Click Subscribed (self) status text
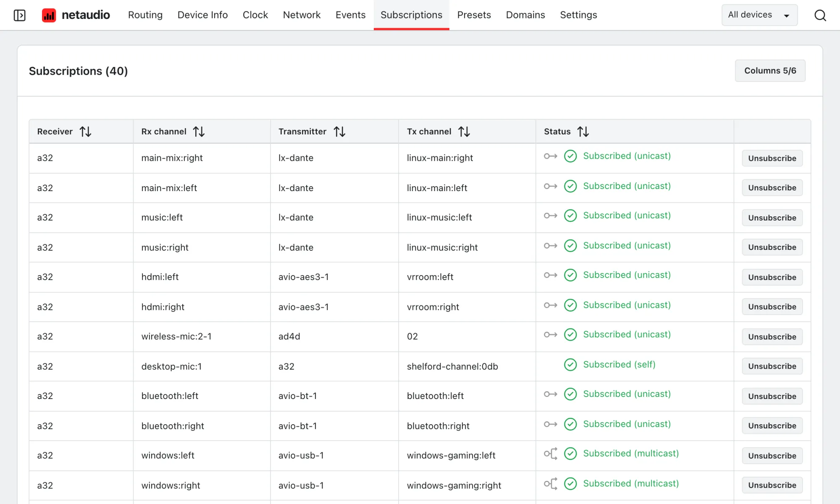Viewport: 840px width, 504px height. click(619, 365)
